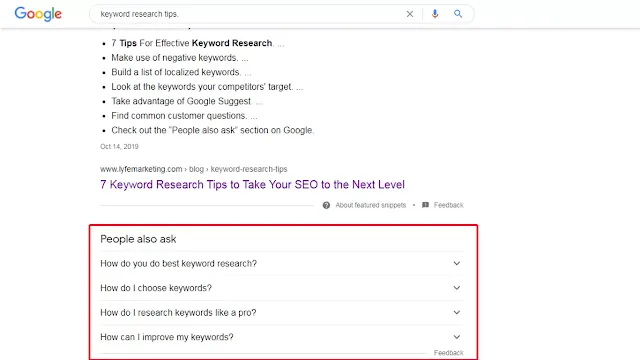
Task: Run search with magnifying glass icon
Action: pos(458,14)
